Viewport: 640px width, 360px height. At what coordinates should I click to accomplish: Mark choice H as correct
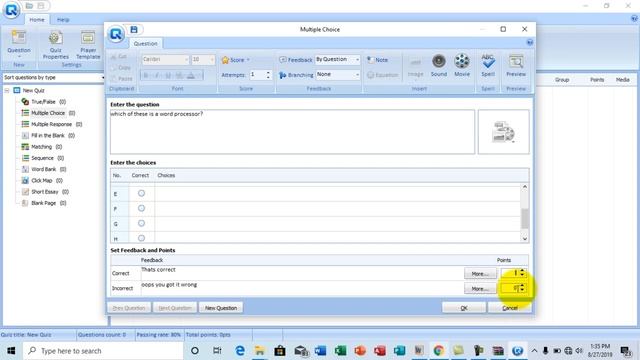[141, 238]
